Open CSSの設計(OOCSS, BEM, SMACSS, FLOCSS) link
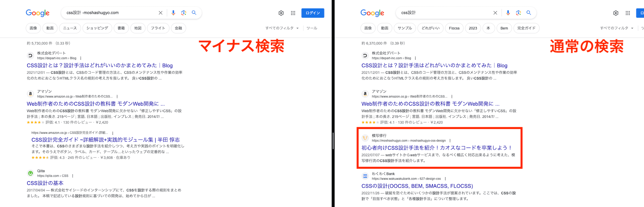Screen dimensions: 644x207 point(417,186)
